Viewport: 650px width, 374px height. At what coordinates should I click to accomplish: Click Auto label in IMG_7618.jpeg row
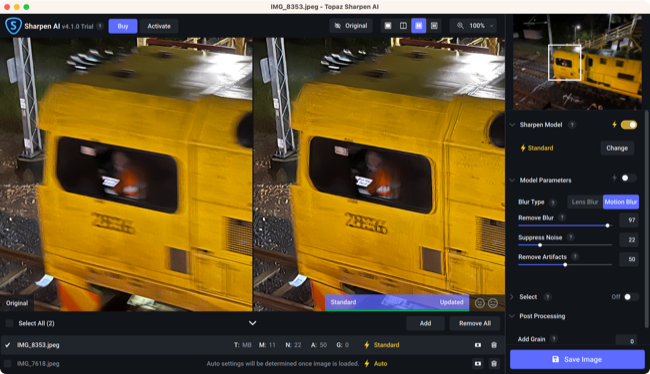pos(380,364)
